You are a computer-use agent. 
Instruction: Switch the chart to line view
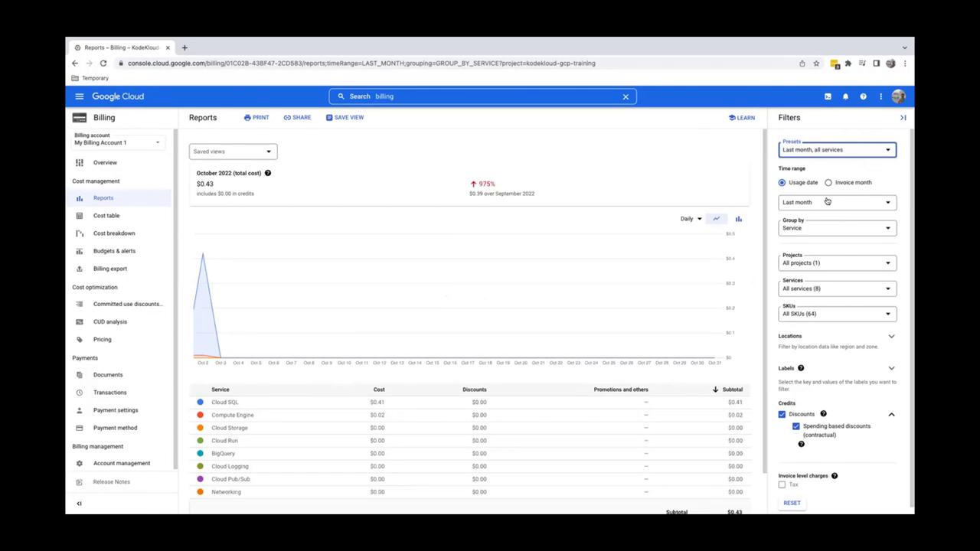(x=717, y=219)
